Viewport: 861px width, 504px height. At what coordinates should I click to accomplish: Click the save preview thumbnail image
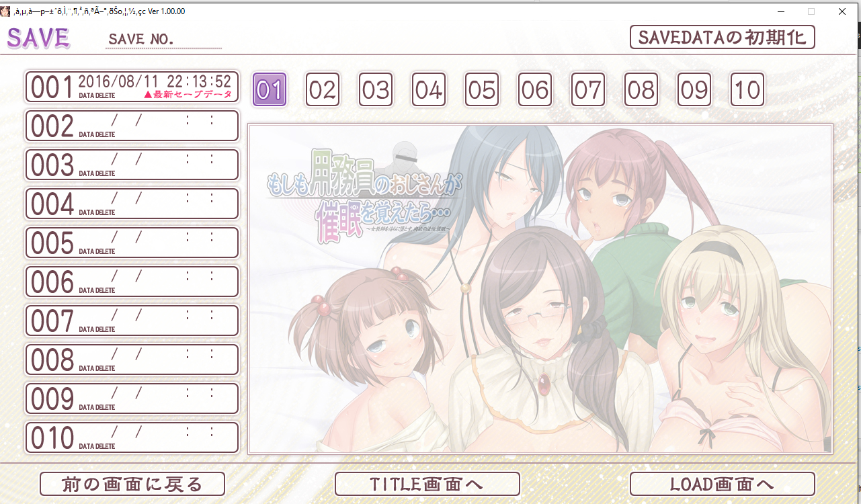tap(540, 289)
